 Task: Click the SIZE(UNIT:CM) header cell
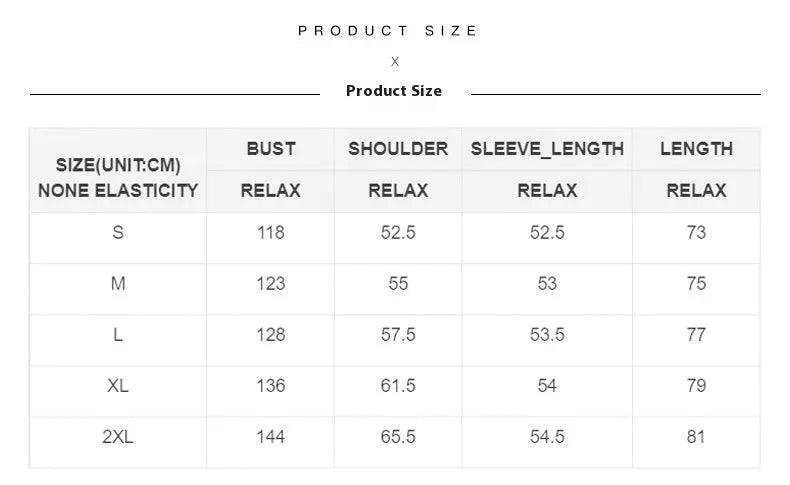[x=118, y=165]
